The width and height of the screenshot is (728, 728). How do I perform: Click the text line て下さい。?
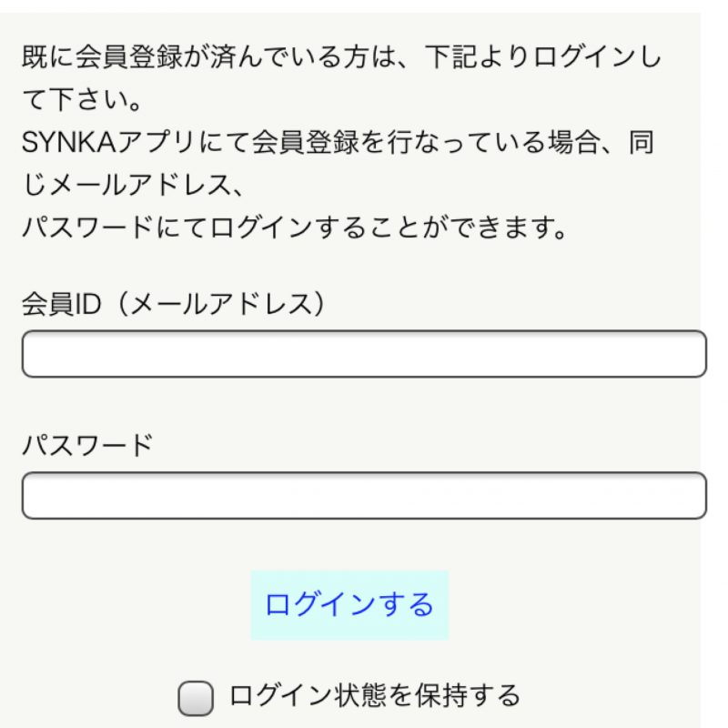point(81,98)
